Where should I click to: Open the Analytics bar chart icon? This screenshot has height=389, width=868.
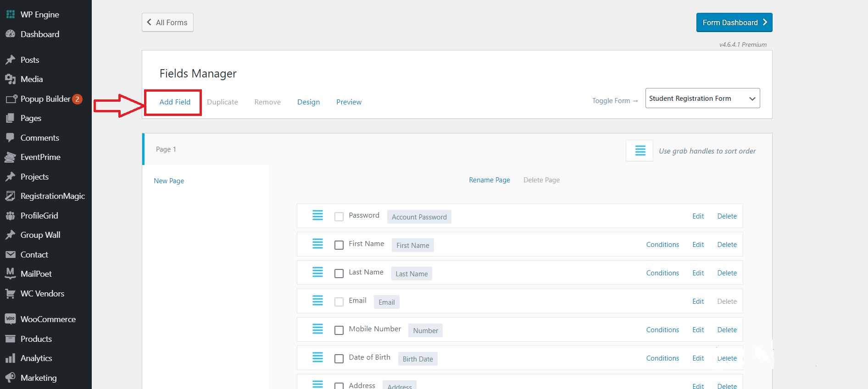10,358
